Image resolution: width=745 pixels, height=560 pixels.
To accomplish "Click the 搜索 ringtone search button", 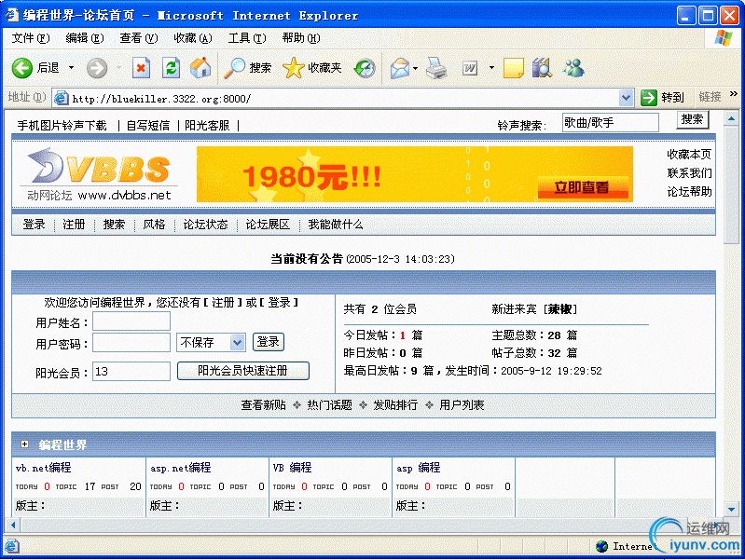I will tap(692, 119).
